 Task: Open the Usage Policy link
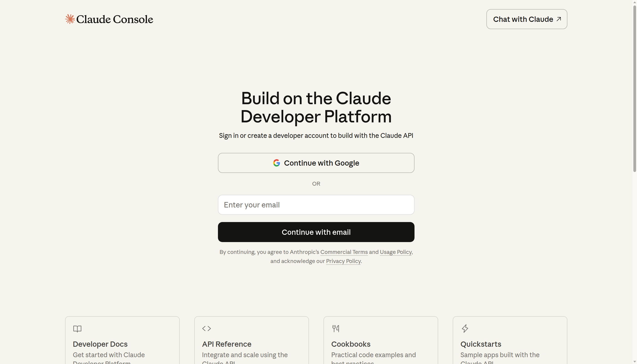pyautogui.click(x=395, y=252)
